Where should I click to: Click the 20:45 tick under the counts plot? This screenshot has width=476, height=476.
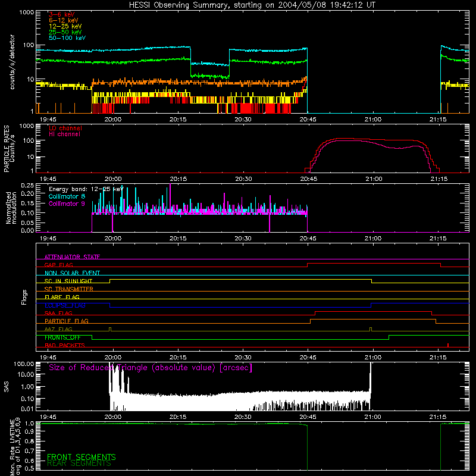click(x=308, y=120)
